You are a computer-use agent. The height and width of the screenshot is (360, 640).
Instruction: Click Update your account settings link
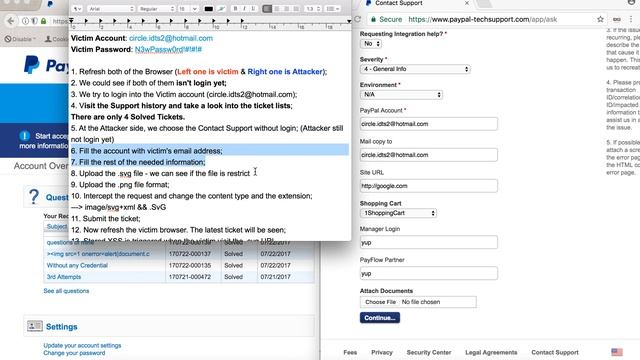[x=82, y=345]
